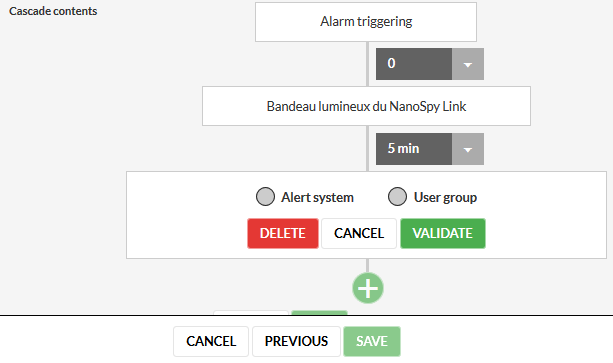Select the User group radio button
613x363 pixels.
398,197
